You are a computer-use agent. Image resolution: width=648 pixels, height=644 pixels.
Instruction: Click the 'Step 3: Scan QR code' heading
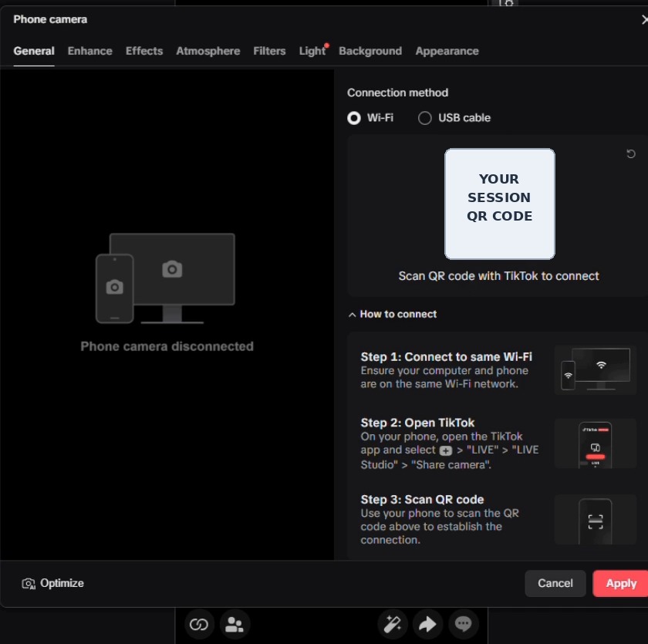pyautogui.click(x=422, y=500)
